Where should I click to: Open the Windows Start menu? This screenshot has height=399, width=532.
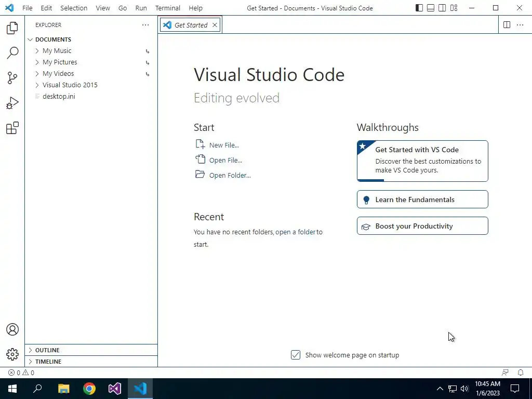point(12,389)
